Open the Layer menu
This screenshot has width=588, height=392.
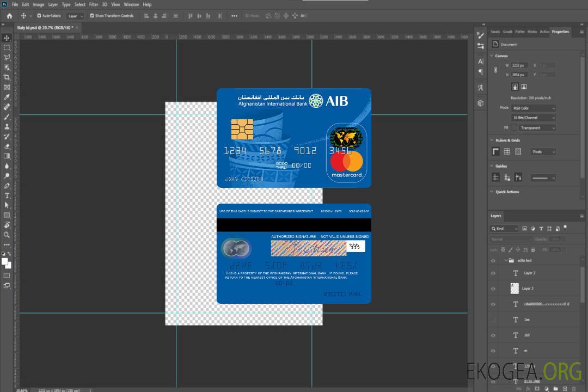[x=53, y=4]
